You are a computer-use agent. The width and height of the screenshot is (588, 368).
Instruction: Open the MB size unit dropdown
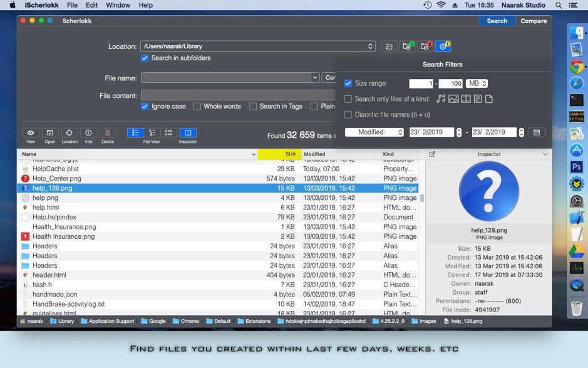[x=477, y=83]
